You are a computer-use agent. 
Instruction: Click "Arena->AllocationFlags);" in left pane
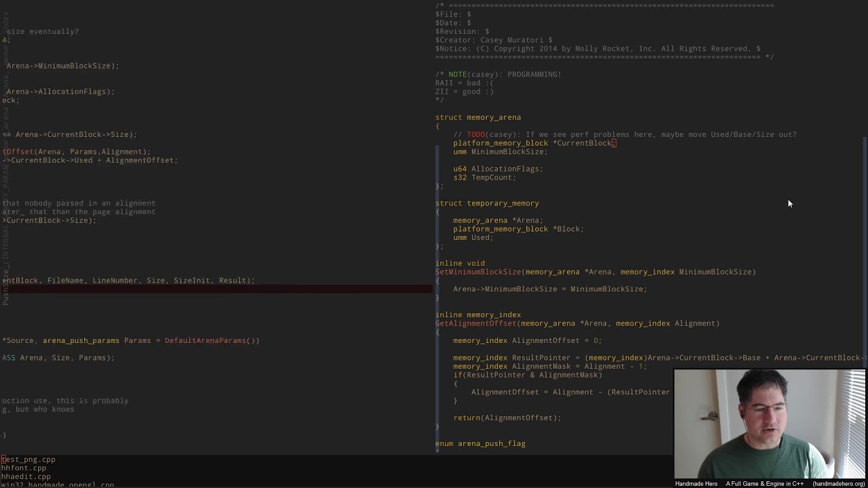pos(60,91)
